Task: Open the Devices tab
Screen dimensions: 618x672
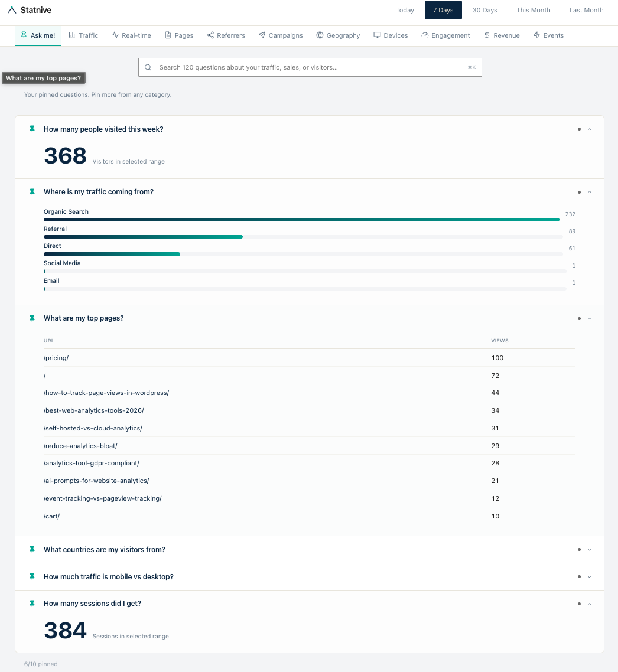Action: (391, 35)
